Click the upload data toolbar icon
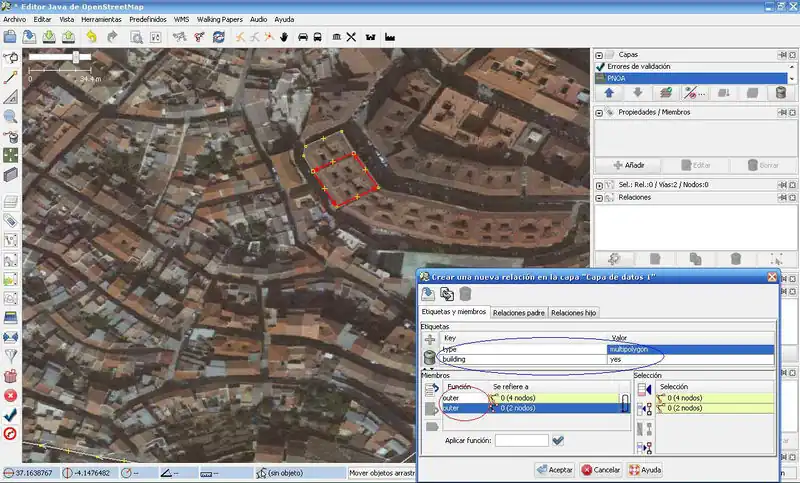The image size is (800, 483). 69,37
